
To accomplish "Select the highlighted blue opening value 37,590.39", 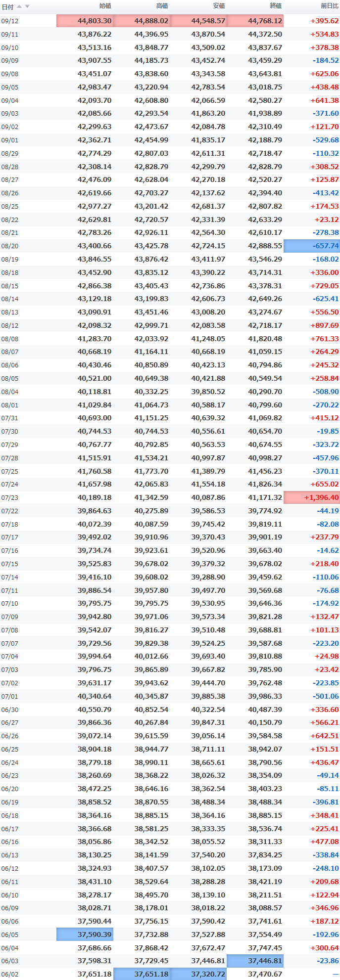I will [85, 935].
